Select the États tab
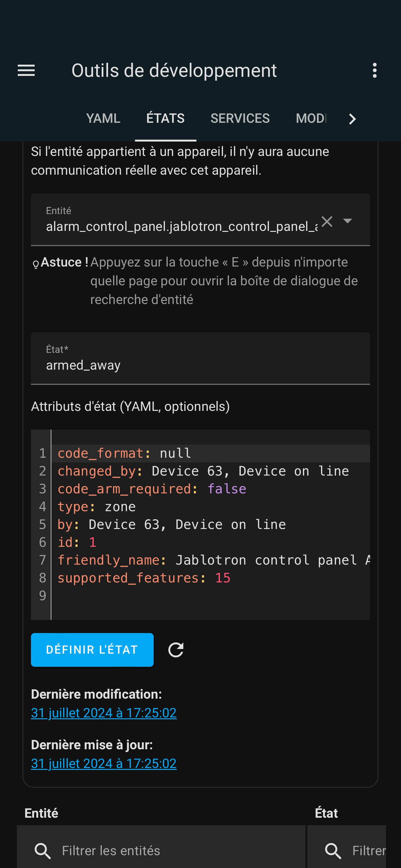This screenshot has width=401, height=868. coord(165,118)
